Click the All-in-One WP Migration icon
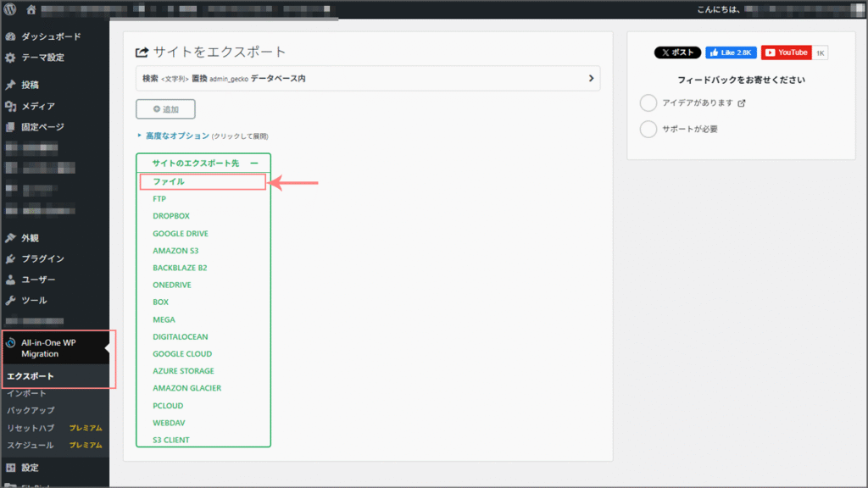Viewport: 868px width, 488px height. pos(10,343)
